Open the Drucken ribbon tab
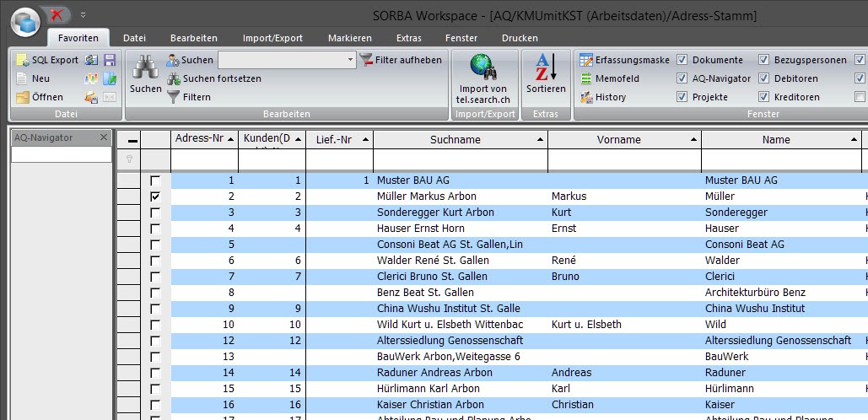The height and width of the screenshot is (420, 868). 520,38
